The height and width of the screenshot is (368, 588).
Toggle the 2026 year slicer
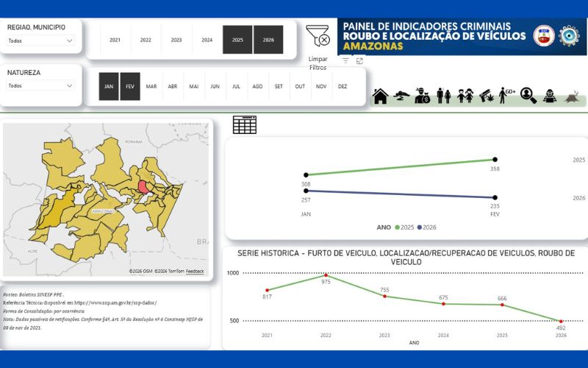pos(268,40)
